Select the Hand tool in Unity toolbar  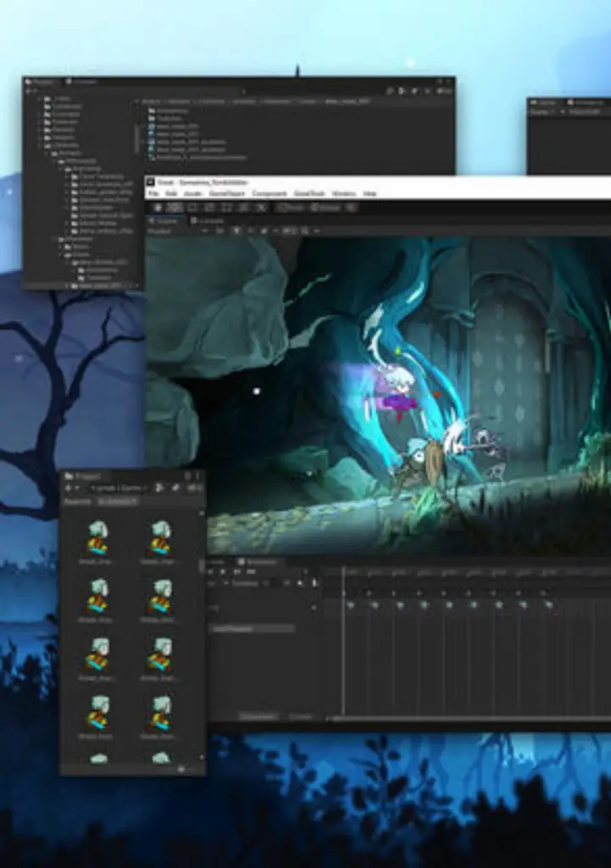tap(157, 208)
